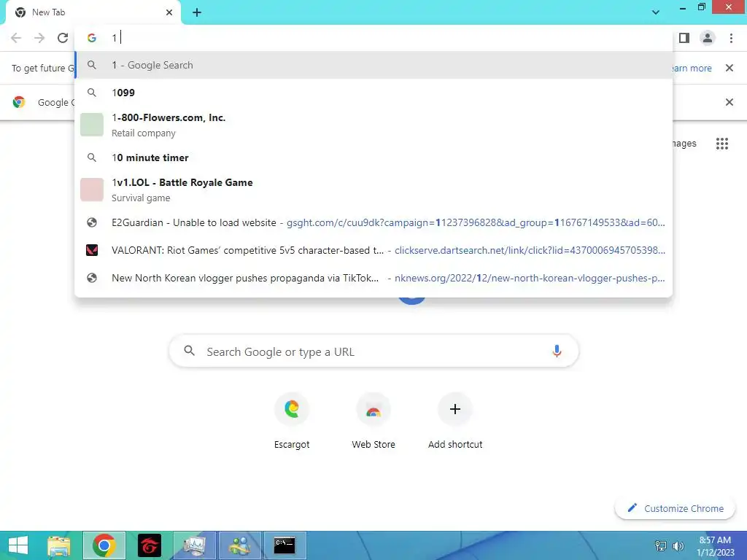Image resolution: width=747 pixels, height=560 pixels.
Task: Click the 1-800-Flowers thumbnail image
Action: coord(91,125)
